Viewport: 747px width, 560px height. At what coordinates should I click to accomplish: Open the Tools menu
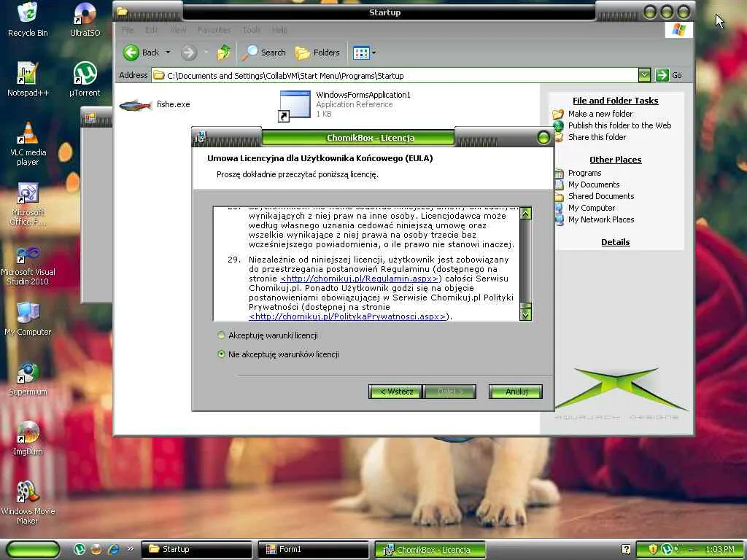[252, 30]
